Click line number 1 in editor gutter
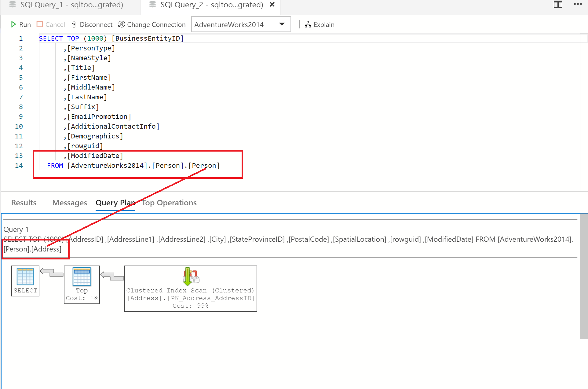Viewport: 588px width, 389px height. pos(21,38)
